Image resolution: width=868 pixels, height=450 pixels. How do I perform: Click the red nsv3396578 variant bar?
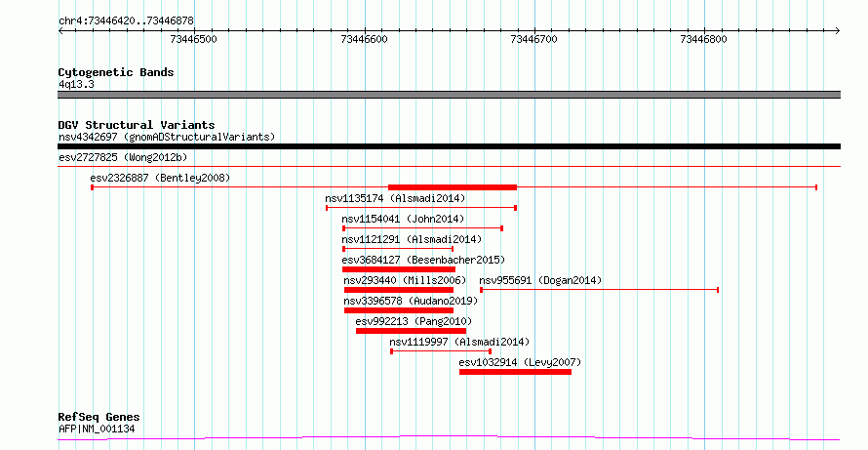click(x=399, y=310)
